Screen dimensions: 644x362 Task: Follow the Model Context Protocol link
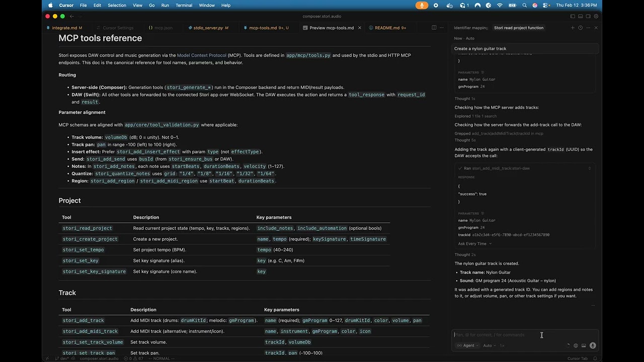click(201, 55)
